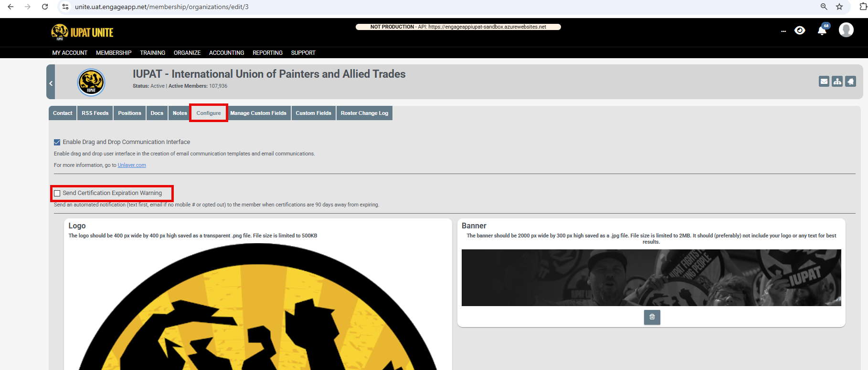Open the Roster Change Log tab

[x=364, y=113]
